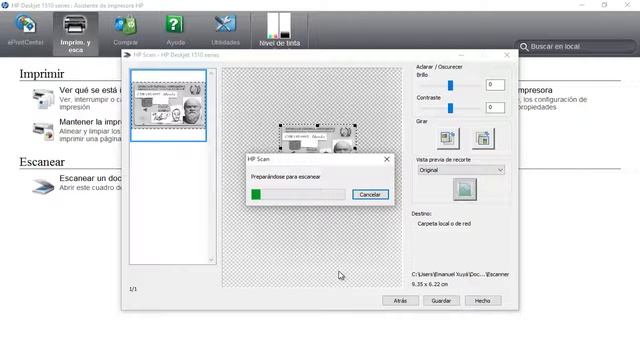This screenshot has width=640, height=360.
Task: Adjust the Brillo slider handle
Action: click(450, 85)
